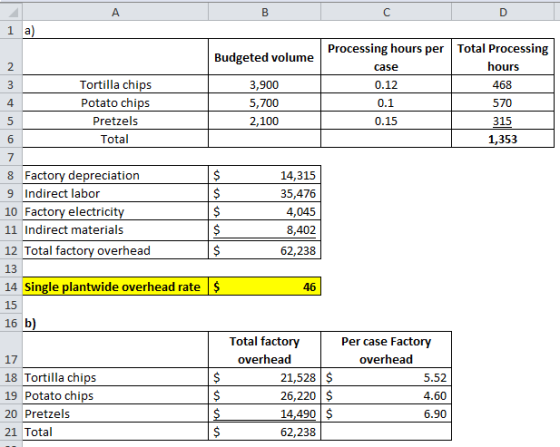Screen dimensions: 560x447
Task: Click budgeted volume value 2,100
Action: tap(265, 121)
